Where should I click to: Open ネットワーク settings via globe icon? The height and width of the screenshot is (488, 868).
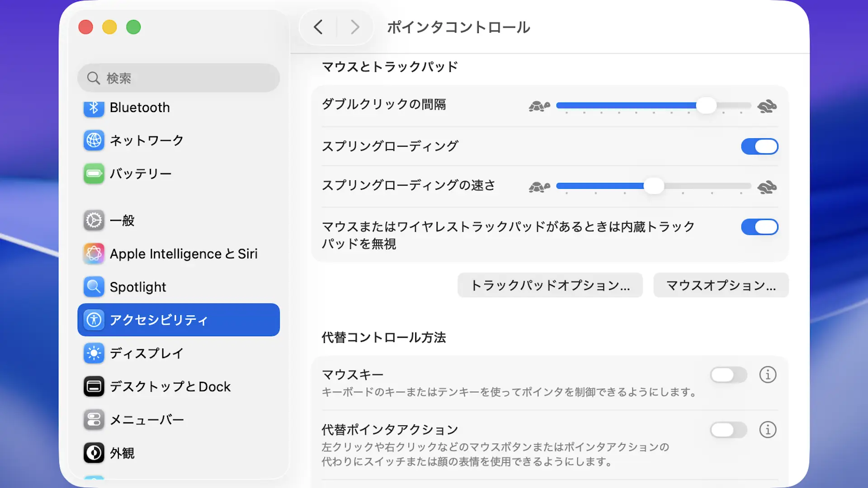point(94,141)
